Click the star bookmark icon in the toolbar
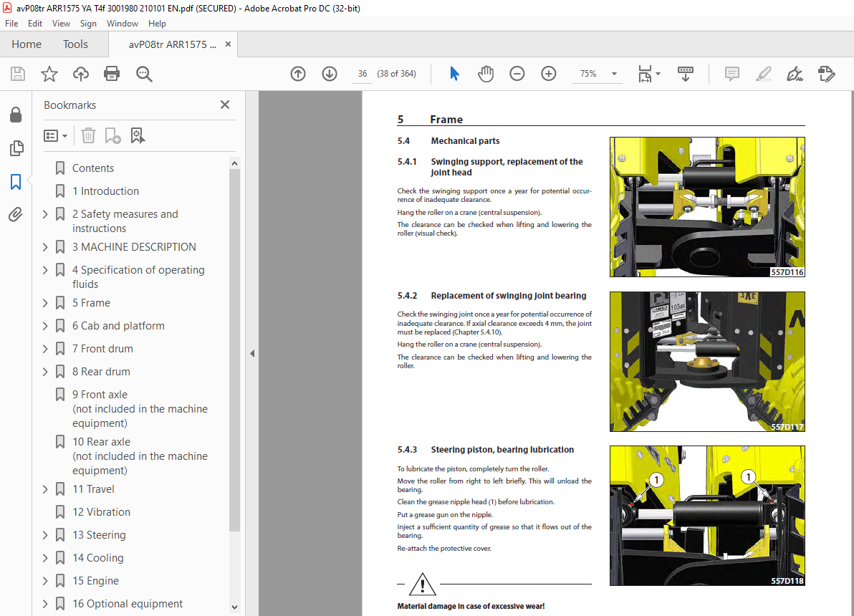The height and width of the screenshot is (616, 854). click(x=49, y=74)
